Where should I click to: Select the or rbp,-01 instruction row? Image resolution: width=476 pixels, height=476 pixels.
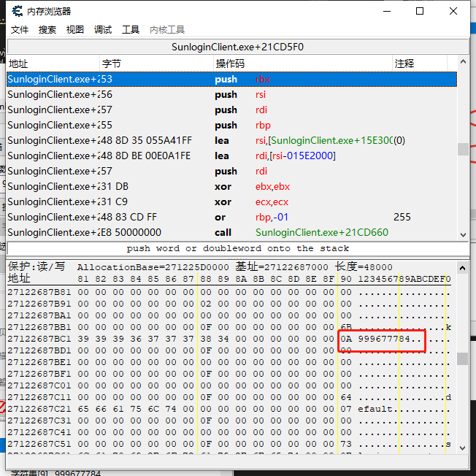pyautogui.click(x=232, y=217)
